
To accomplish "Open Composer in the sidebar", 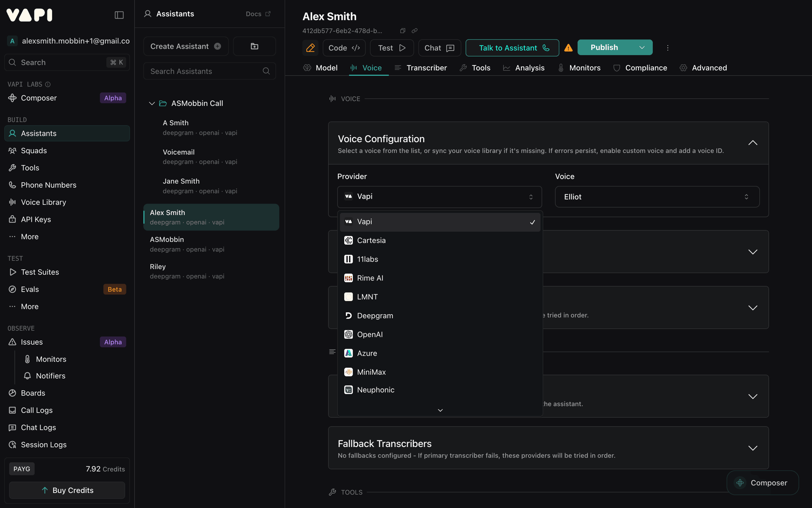I will click(67, 98).
